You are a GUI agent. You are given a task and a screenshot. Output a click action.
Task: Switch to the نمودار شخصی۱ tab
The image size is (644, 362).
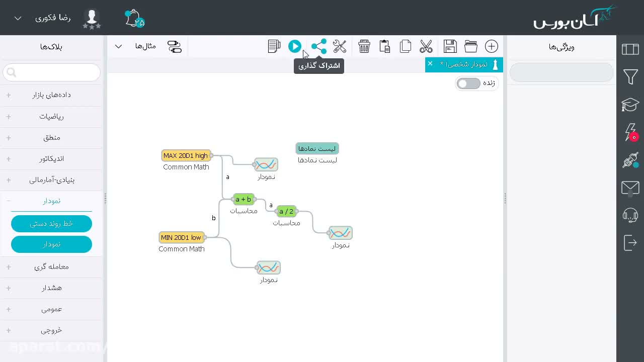coord(466,64)
